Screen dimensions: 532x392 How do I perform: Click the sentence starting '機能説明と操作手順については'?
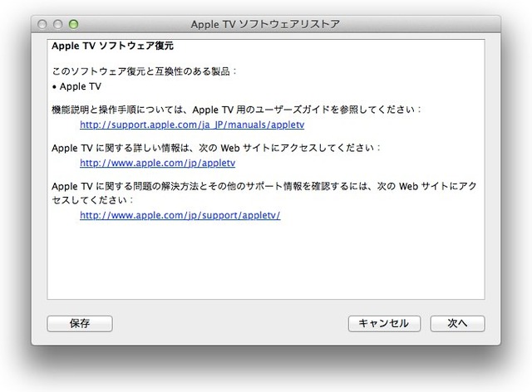pyautogui.click(x=236, y=110)
